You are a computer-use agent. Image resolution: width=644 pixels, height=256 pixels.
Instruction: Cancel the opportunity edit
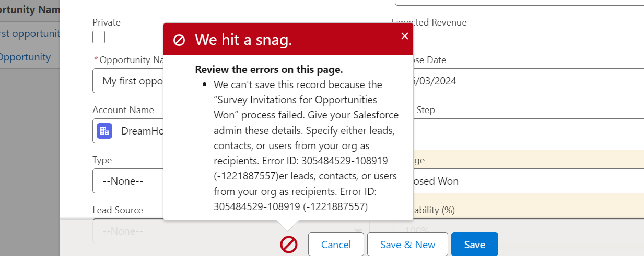click(x=336, y=245)
